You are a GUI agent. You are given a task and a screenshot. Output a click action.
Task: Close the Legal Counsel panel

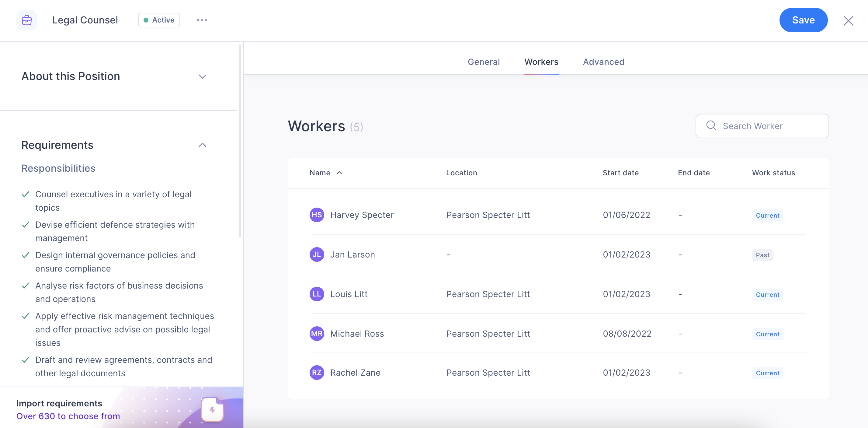click(x=848, y=21)
